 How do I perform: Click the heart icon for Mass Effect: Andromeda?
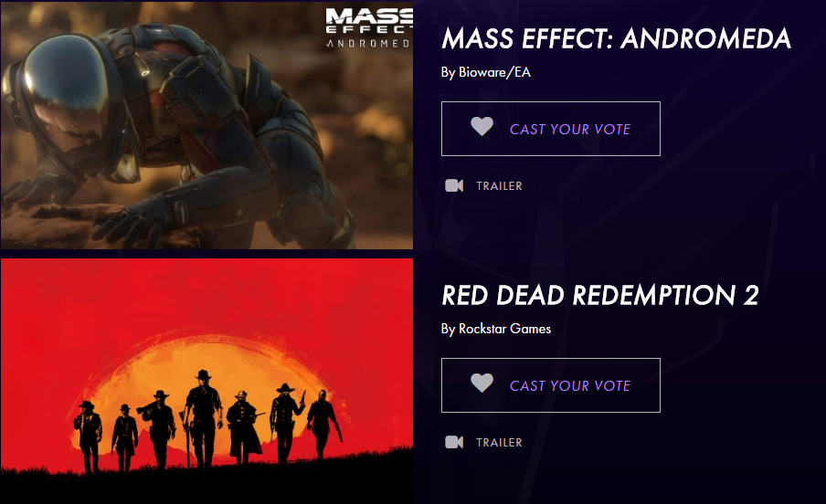pyautogui.click(x=482, y=126)
